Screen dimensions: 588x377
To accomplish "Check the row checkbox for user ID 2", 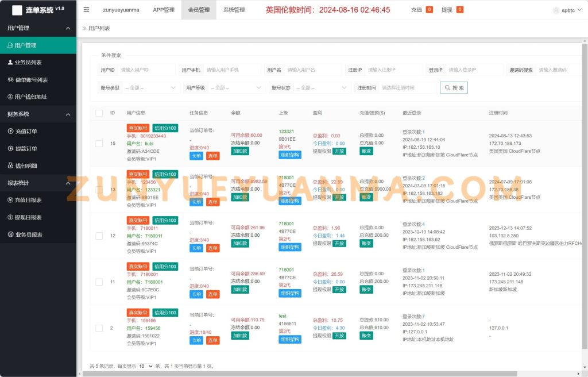I will (99, 328).
